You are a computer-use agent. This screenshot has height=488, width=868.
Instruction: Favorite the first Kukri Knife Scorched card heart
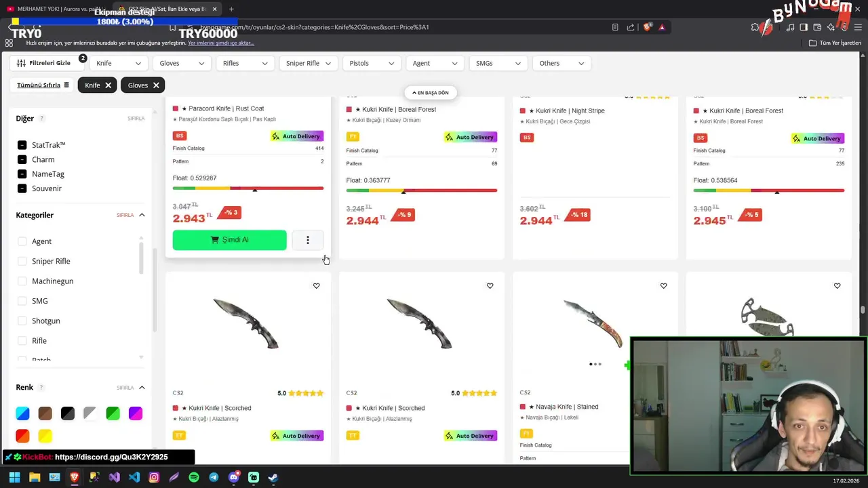coord(316,286)
